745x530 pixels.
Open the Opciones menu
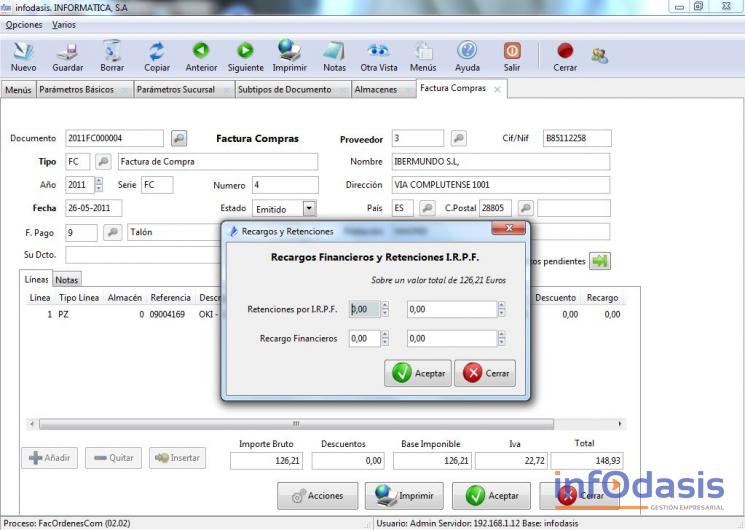(24, 24)
